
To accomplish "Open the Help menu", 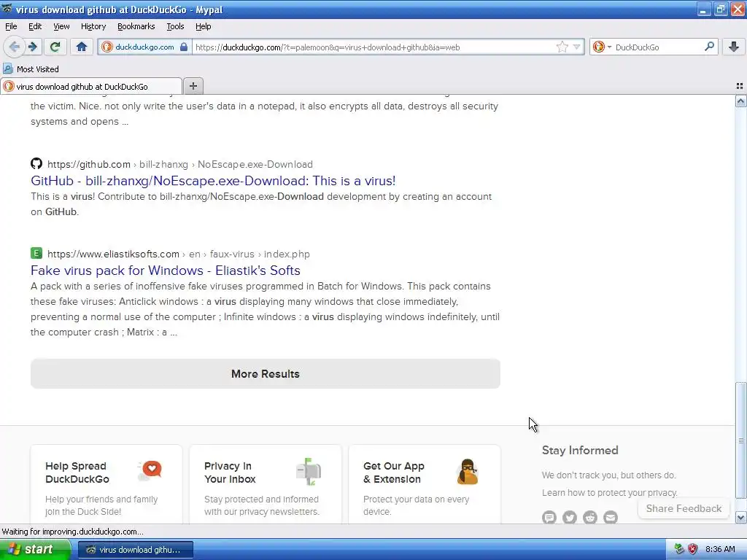I will click(x=204, y=26).
